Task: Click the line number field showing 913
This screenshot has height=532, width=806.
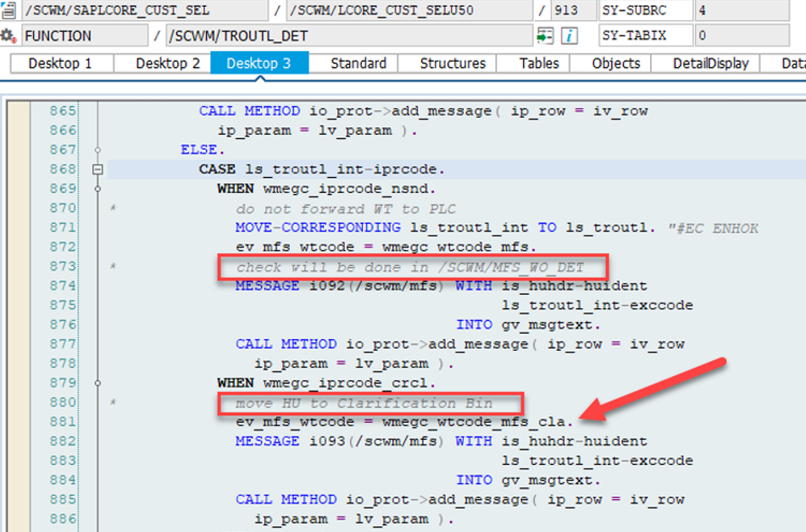Action: pos(572,10)
